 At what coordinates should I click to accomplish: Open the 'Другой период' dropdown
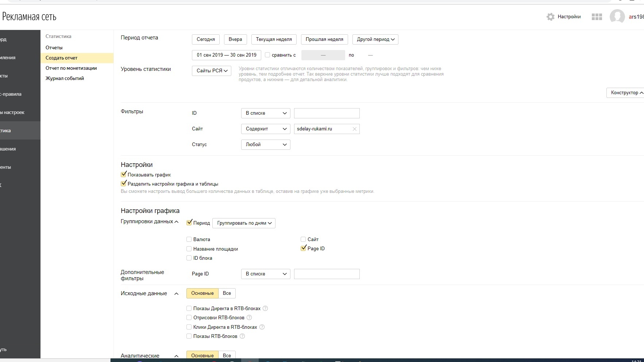pos(375,39)
